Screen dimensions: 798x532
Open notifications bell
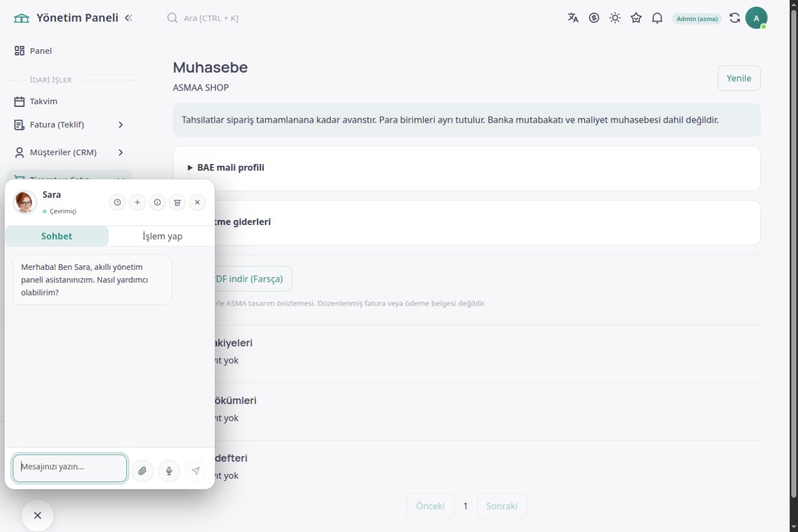(x=657, y=18)
